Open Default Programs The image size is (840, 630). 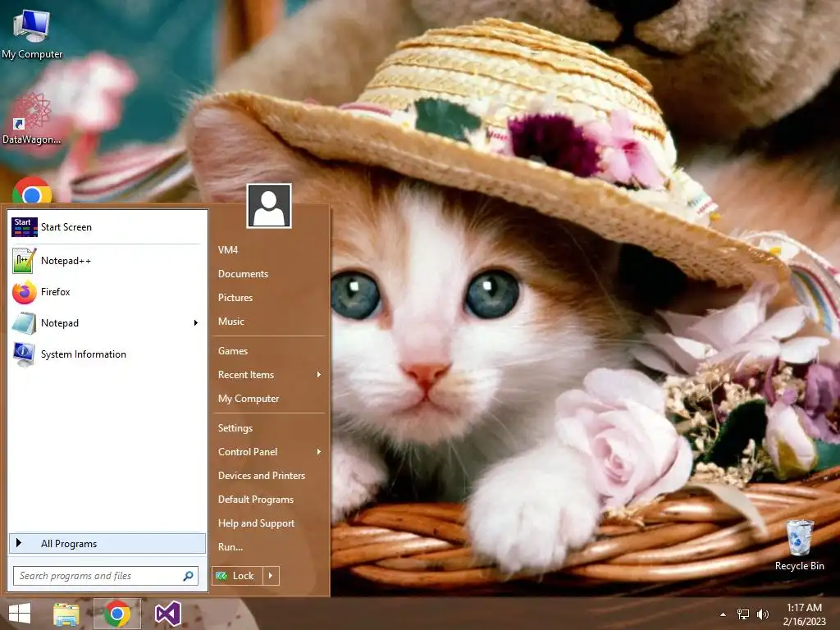coord(256,500)
